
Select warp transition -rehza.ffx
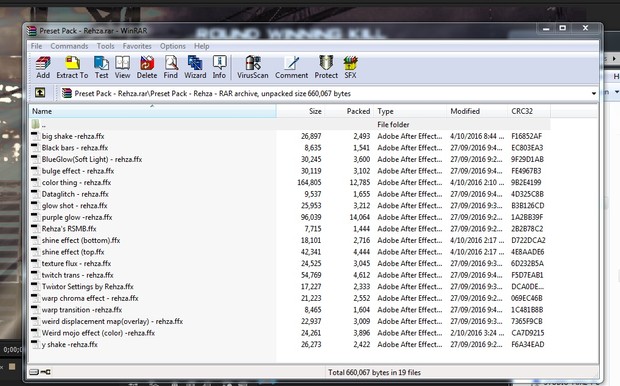tap(82, 310)
